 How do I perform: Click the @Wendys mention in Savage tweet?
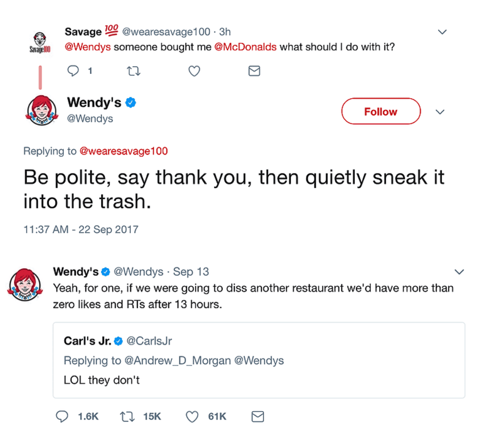coord(87,47)
